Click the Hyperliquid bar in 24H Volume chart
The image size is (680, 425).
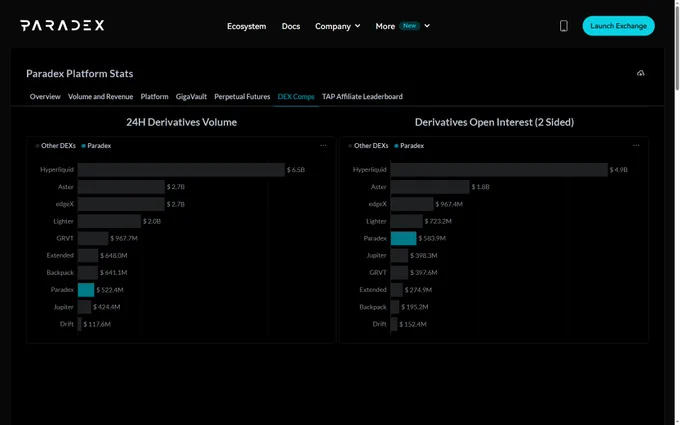click(x=181, y=170)
